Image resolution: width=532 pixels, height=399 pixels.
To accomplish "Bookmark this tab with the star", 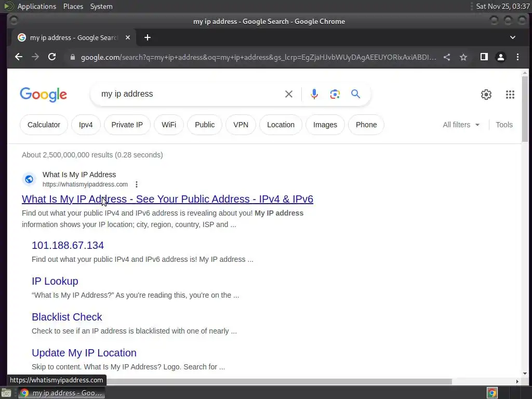I will tap(463, 57).
